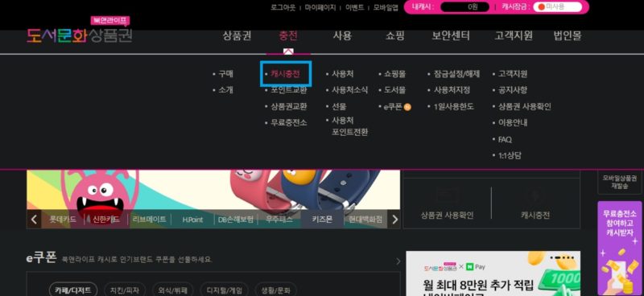Screen dimensions: 644x296
Task: Open 모바일앱 link in the top bar
Action: 386,7
